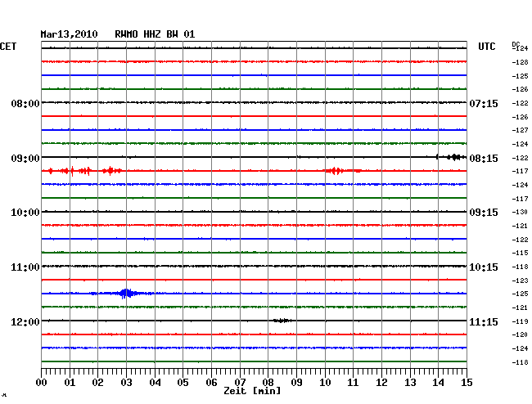Select the 11:00 CET time label

tap(25, 267)
